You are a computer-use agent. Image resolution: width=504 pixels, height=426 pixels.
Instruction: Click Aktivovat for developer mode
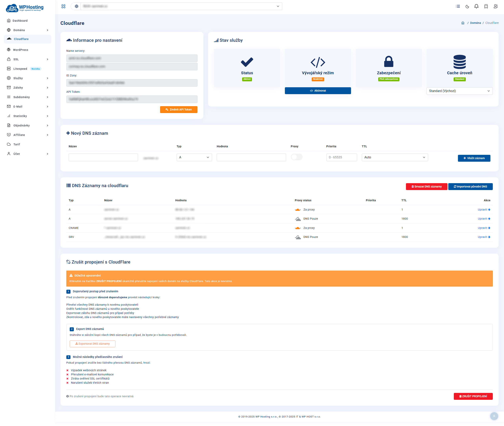[318, 91]
